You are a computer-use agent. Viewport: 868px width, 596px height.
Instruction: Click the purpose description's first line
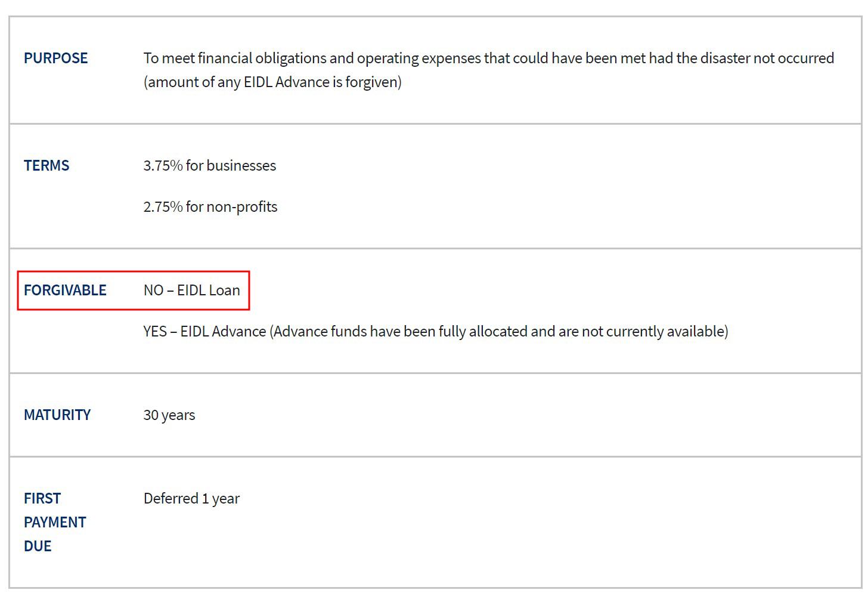[x=489, y=58]
